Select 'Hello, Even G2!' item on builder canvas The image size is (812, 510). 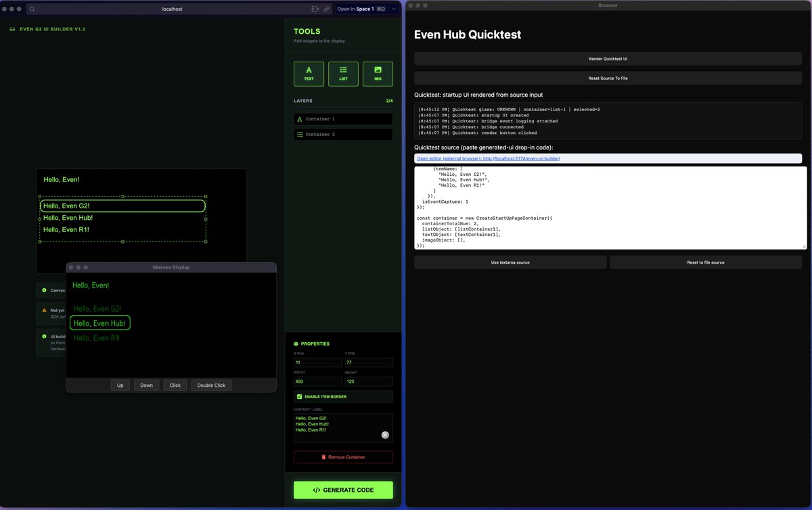[122, 206]
